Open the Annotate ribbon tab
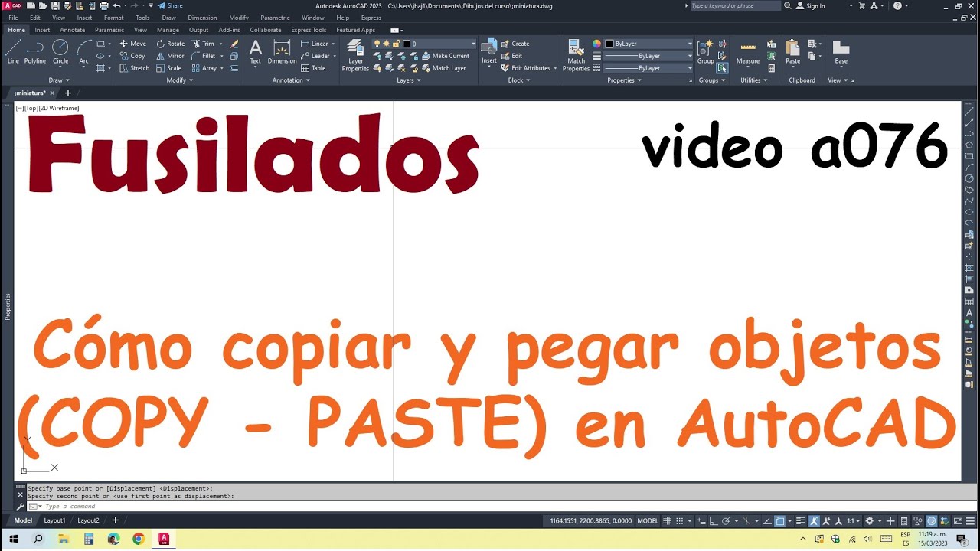980x551 pixels. click(x=72, y=30)
